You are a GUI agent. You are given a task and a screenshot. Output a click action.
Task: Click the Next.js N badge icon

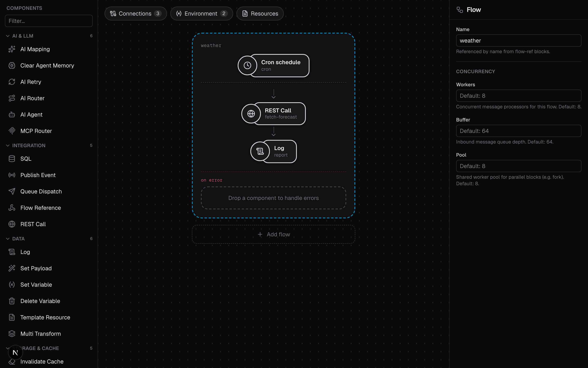pyautogui.click(x=15, y=352)
